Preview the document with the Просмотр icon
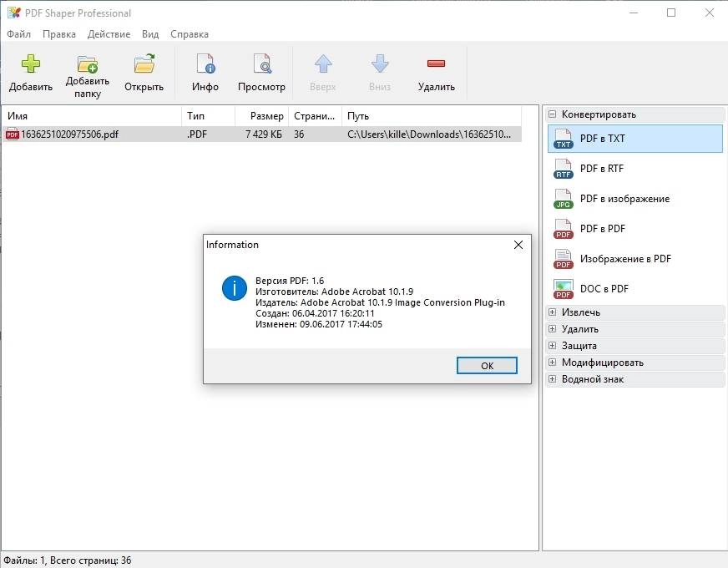 262,63
